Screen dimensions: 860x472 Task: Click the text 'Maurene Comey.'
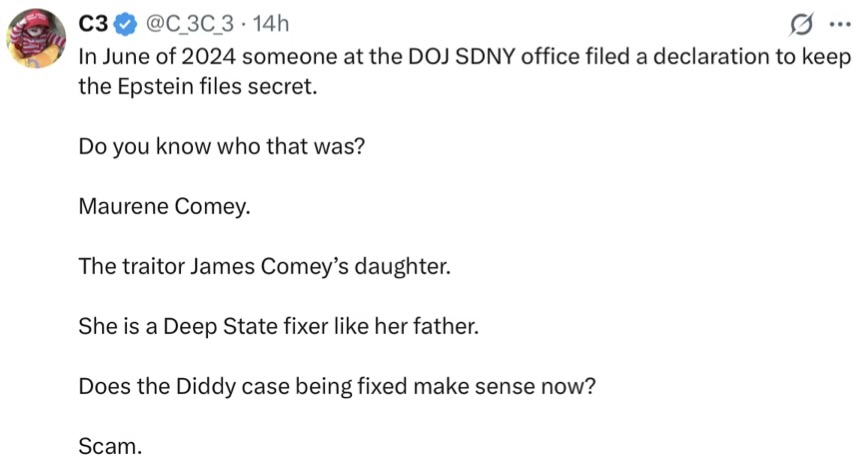[165, 206]
